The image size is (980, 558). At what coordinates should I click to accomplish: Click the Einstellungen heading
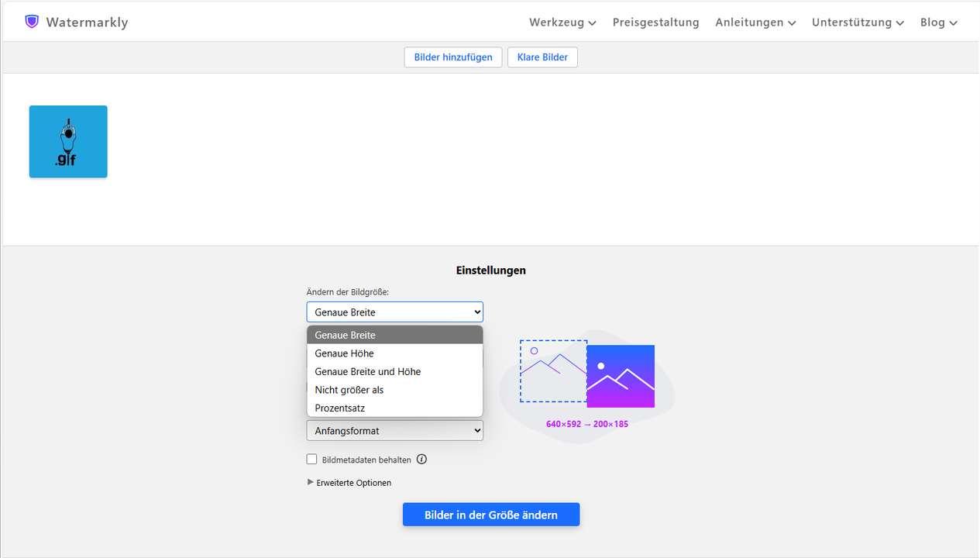coord(491,270)
